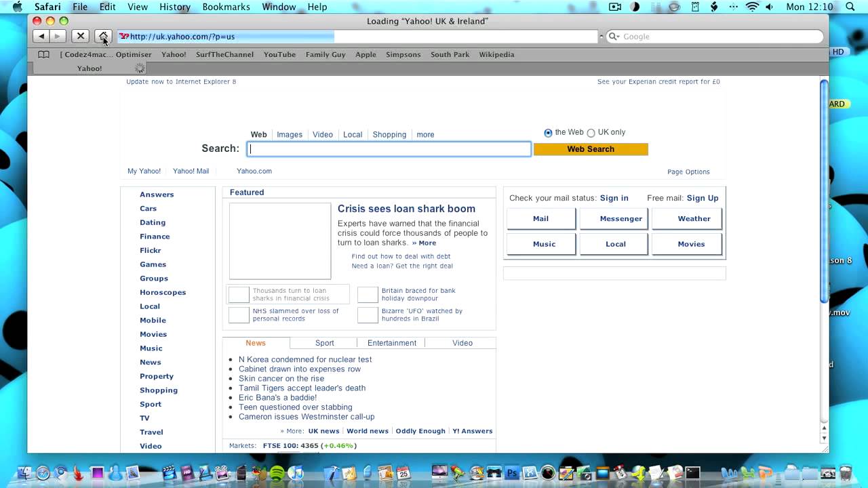Open iCal calendar icon in the Dock

click(403, 472)
